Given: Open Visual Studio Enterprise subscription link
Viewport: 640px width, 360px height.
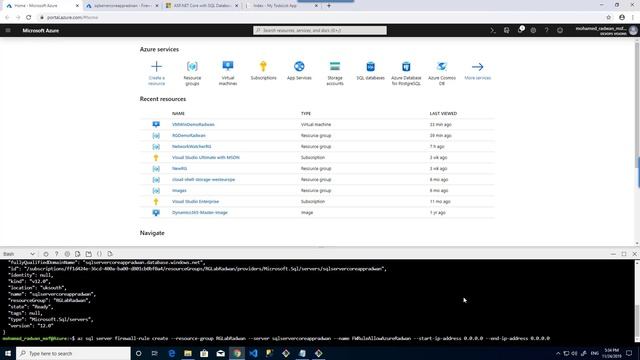Looking at the screenshot, I should point(195,202).
